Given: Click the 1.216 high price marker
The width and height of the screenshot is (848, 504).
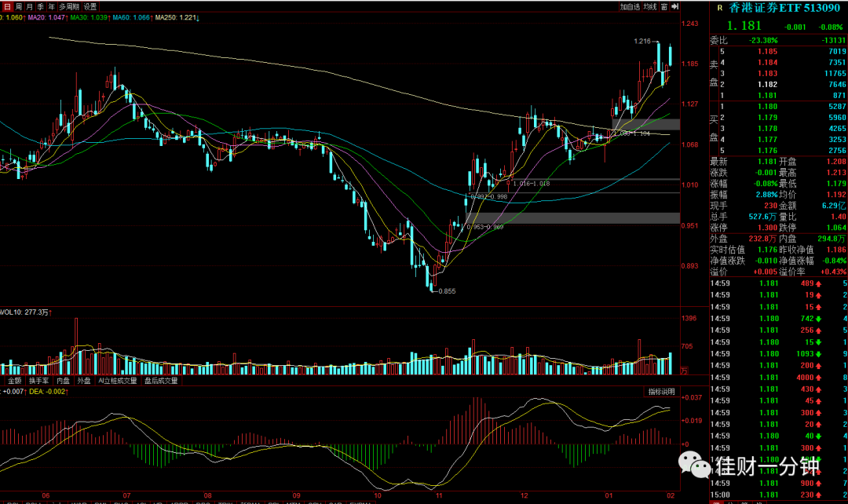Looking at the screenshot, I should click(x=642, y=41).
